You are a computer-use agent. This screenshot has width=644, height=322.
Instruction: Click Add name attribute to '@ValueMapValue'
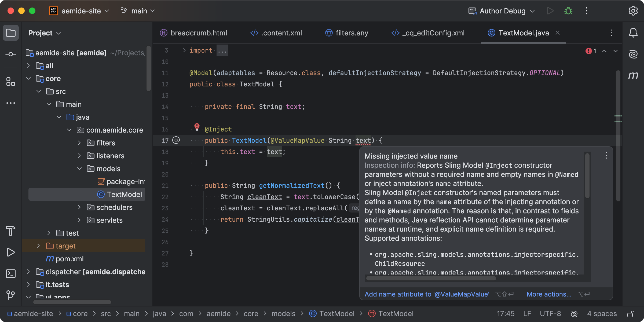426,294
